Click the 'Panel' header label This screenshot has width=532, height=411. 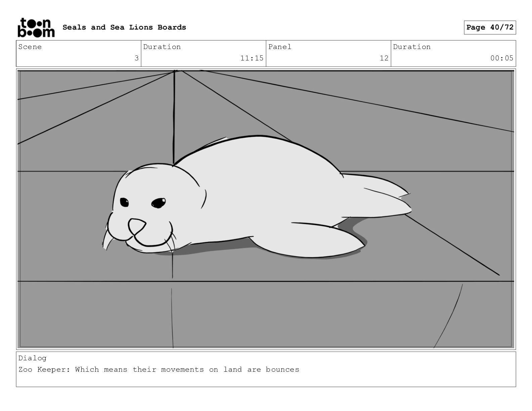[x=280, y=47]
